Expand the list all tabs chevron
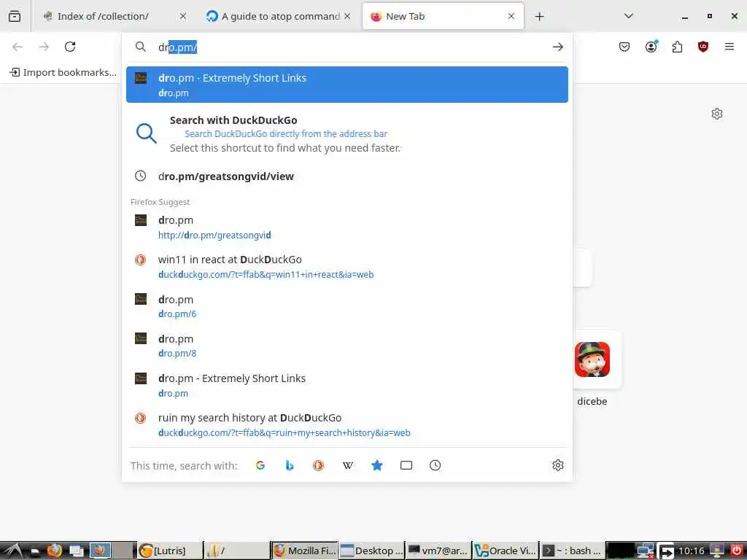Image resolution: width=747 pixels, height=560 pixels. (629, 16)
